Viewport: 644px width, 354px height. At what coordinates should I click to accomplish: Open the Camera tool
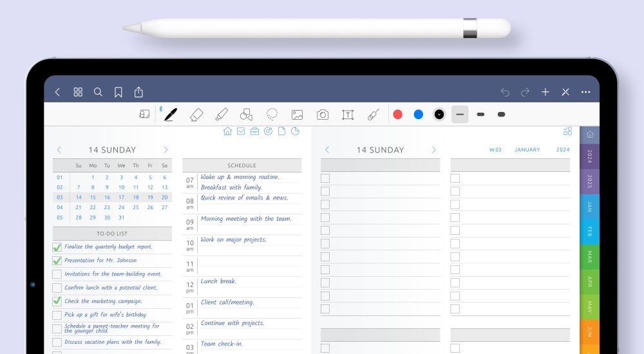(323, 115)
